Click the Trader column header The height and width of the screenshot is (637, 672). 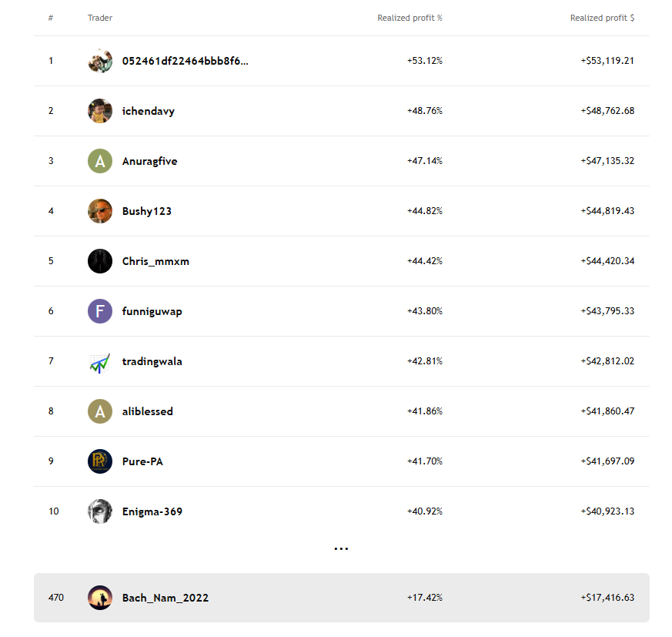point(100,18)
